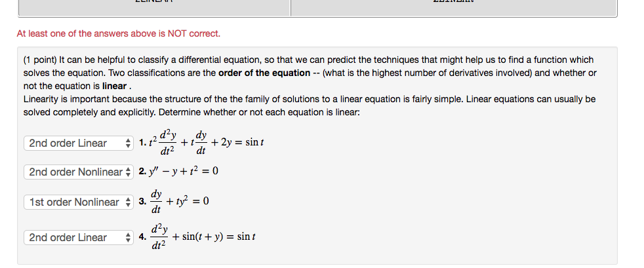Open the '2nd order Nonlinear' dropdown for equation 2
This screenshot has height=268, width=644.
79,172
